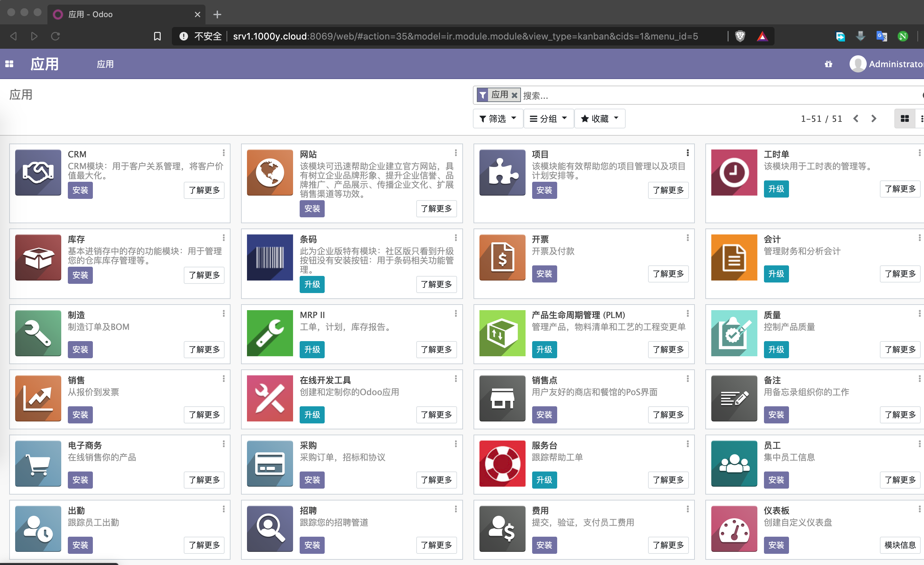Screen dimensions: 924x565
Task: Click the MRP II green wrench icon
Action: (x=270, y=333)
